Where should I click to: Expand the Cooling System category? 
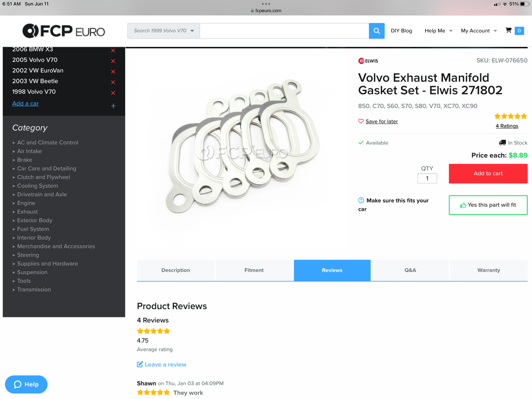click(38, 186)
